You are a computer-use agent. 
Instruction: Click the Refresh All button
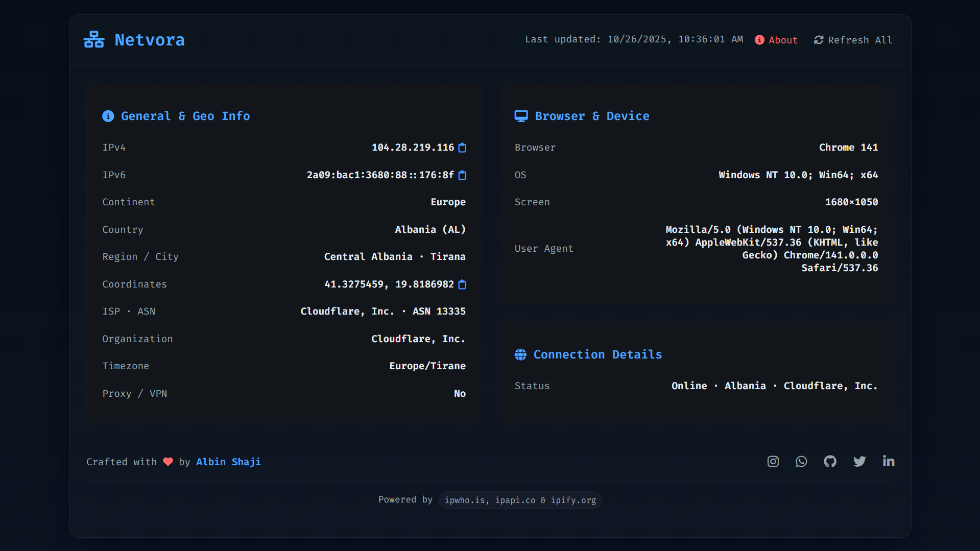(853, 40)
